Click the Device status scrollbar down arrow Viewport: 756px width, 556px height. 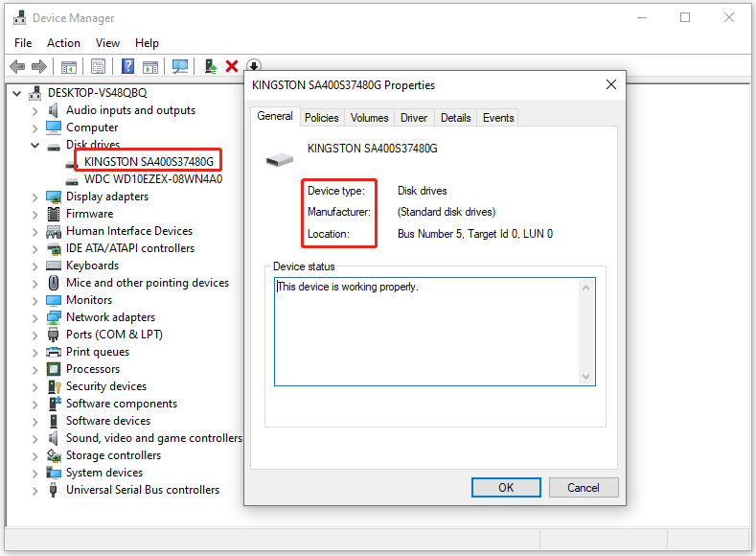(585, 377)
